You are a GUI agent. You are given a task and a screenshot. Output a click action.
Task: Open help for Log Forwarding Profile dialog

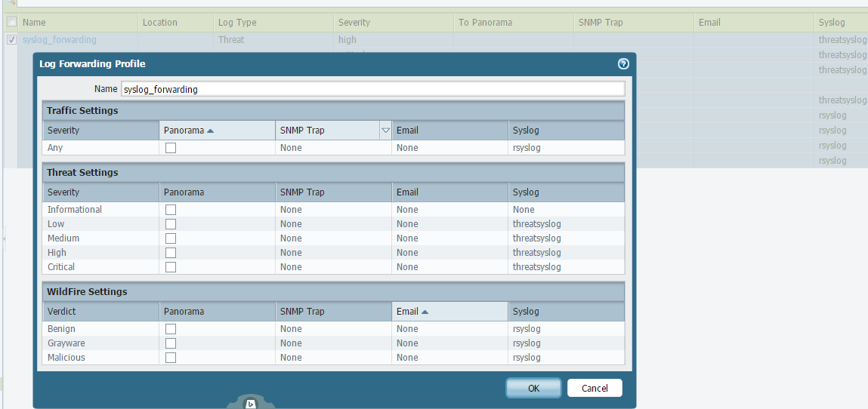tap(623, 64)
